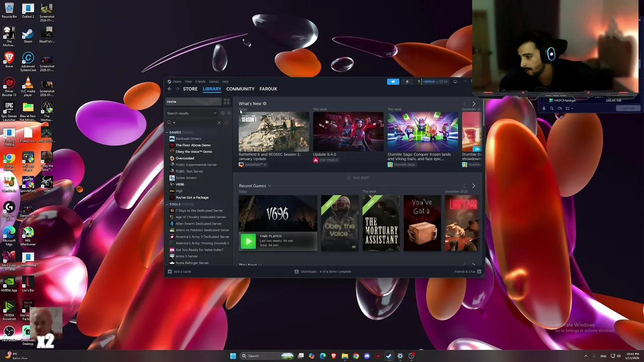This screenshot has width=644, height=362.
Task: Open Help menu
Action: point(225,81)
